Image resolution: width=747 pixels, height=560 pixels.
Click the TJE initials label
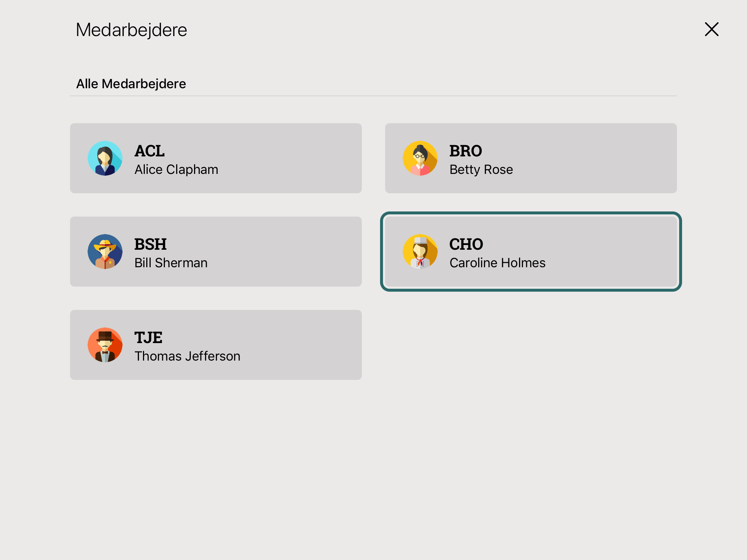(148, 338)
